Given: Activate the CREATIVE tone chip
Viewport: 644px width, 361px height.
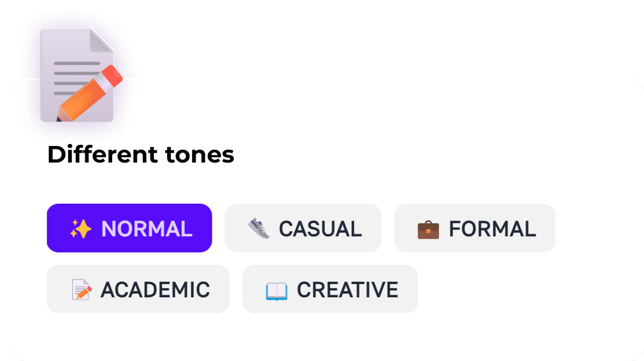Looking at the screenshot, I should [330, 289].
